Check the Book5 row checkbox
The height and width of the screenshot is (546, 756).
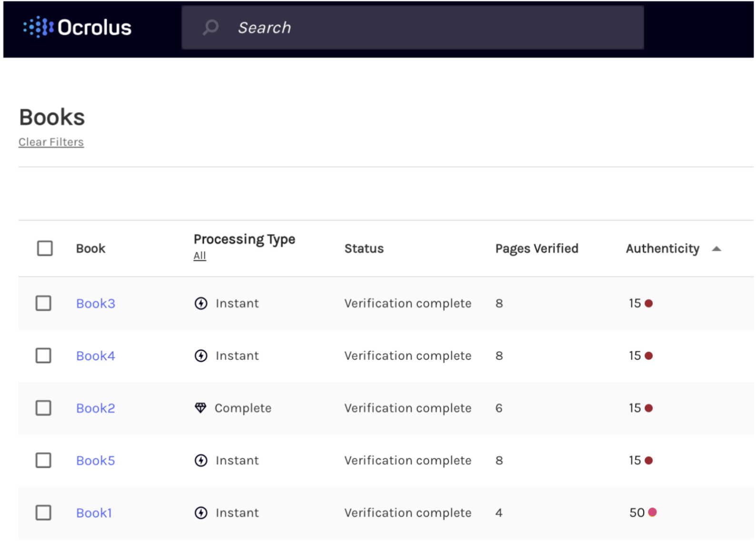click(43, 460)
